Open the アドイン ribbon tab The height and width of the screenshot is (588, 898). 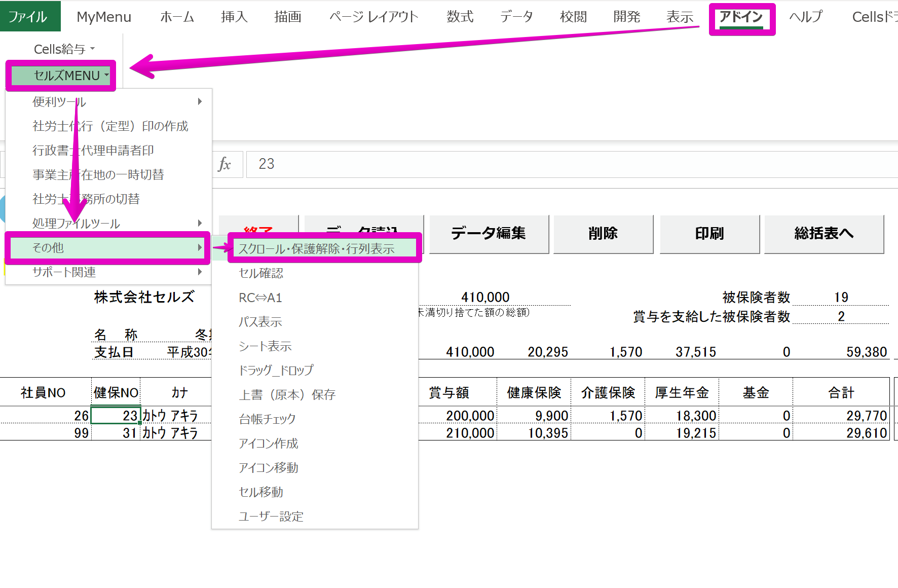741,17
